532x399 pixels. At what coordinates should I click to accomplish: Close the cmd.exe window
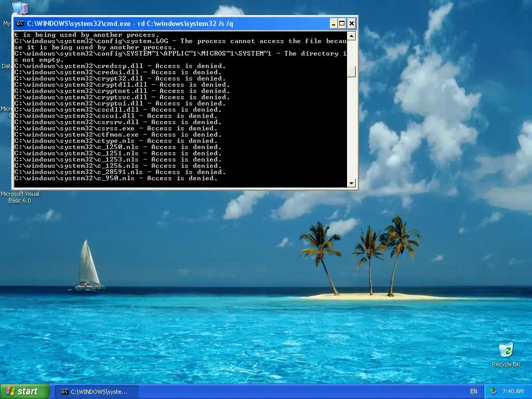[352, 24]
